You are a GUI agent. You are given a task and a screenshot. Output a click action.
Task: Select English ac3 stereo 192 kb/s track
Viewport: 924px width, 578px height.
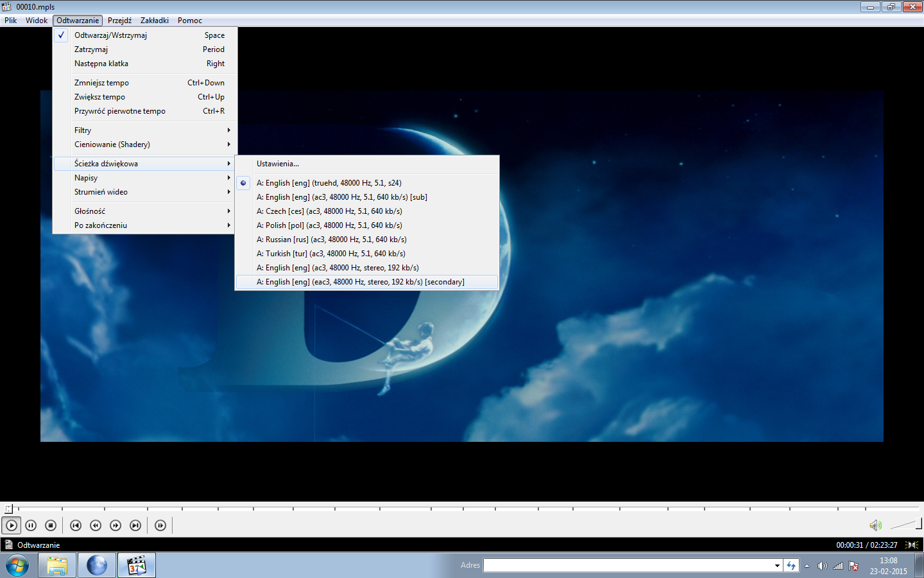click(366, 268)
